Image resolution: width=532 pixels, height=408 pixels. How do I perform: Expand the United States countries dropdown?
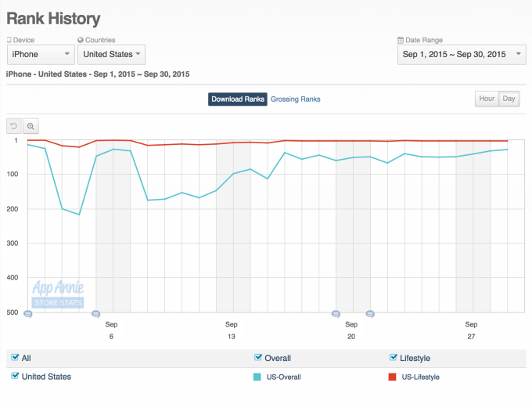click(x=111, y=54)
